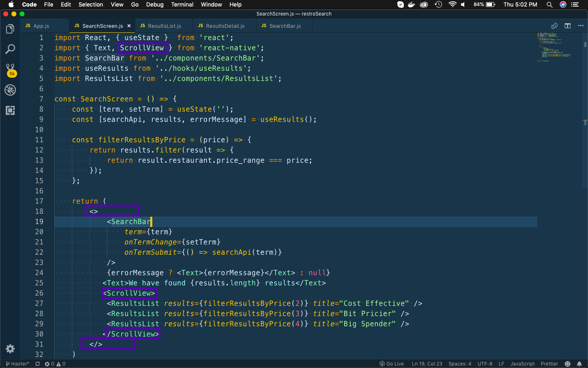Screen dimensions: 588x368
Task: Open the Notification Center list icon
Action: point(575,4)
